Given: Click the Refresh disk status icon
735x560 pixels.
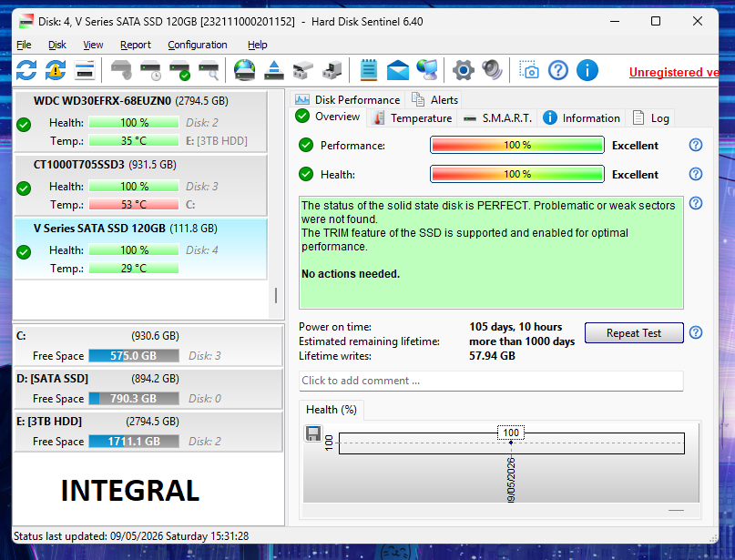Looking at the screenshot, I should [x=26, y=70].
